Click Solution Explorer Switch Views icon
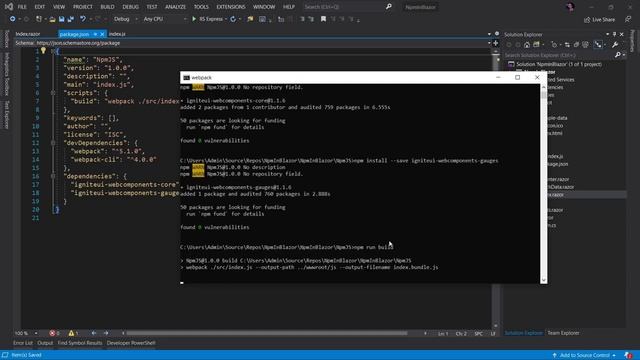Image resolution: width=640 pixels, height=360 pixels. (x=536, y=44)
